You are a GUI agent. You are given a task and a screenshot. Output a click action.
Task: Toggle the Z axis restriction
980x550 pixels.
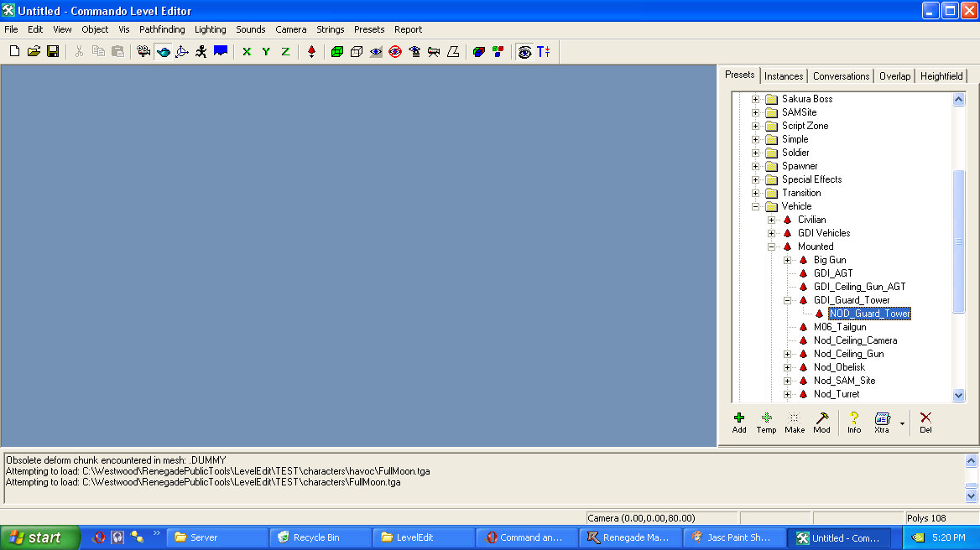pyautogui.click(x=285, y=51)
